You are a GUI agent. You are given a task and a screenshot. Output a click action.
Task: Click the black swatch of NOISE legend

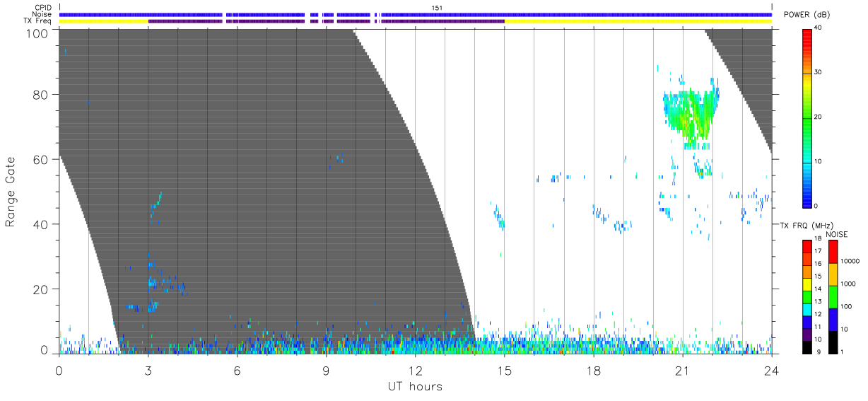pyautogui.click(x=833, y=342)
